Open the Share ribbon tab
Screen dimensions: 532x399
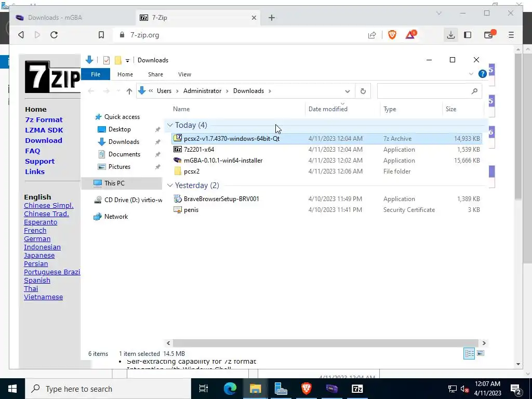pos(155,74)
